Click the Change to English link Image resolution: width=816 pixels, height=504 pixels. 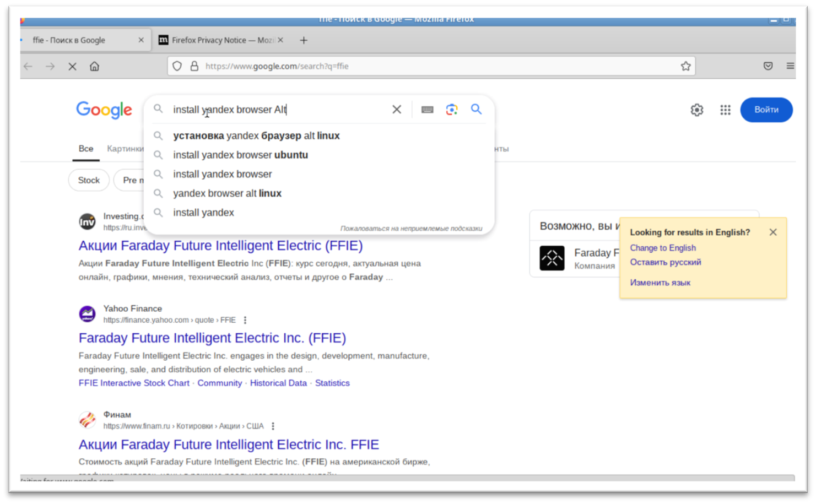point(662,248)
